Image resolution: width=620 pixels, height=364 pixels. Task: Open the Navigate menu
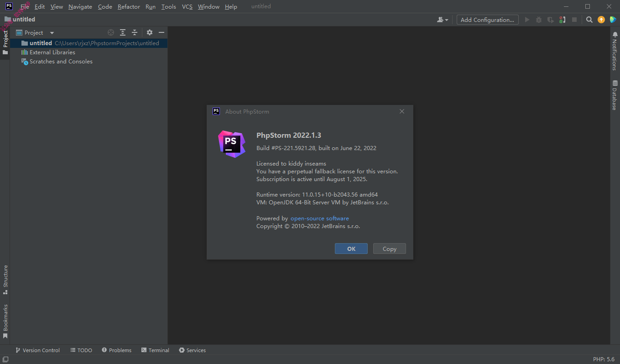coord(80,7)
